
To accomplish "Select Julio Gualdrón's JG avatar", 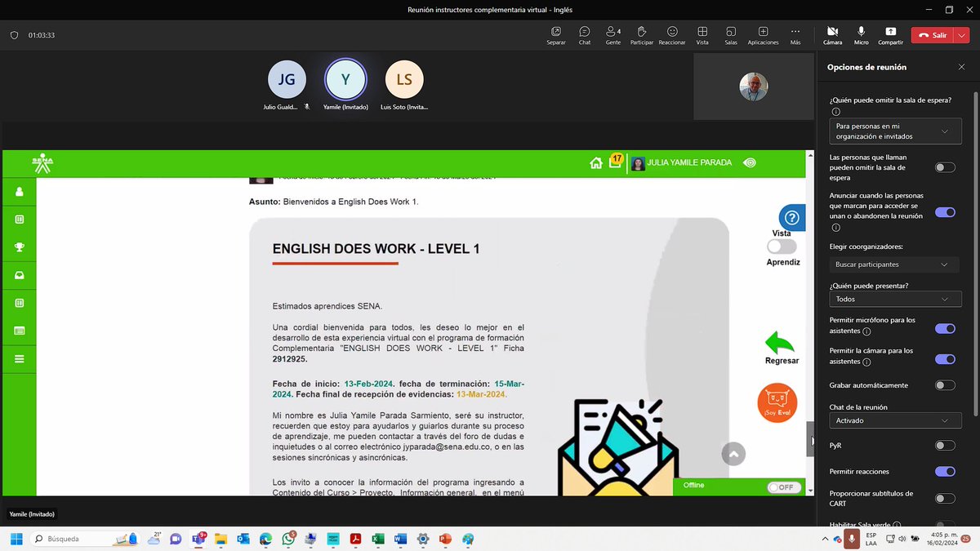I will pyautogui.click(x=287, y=79).
